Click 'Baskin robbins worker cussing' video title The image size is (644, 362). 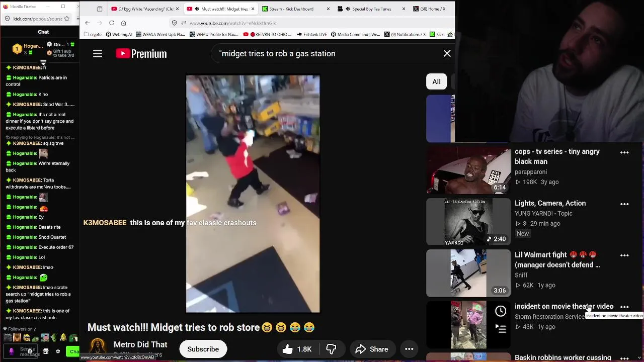point(562,357)
